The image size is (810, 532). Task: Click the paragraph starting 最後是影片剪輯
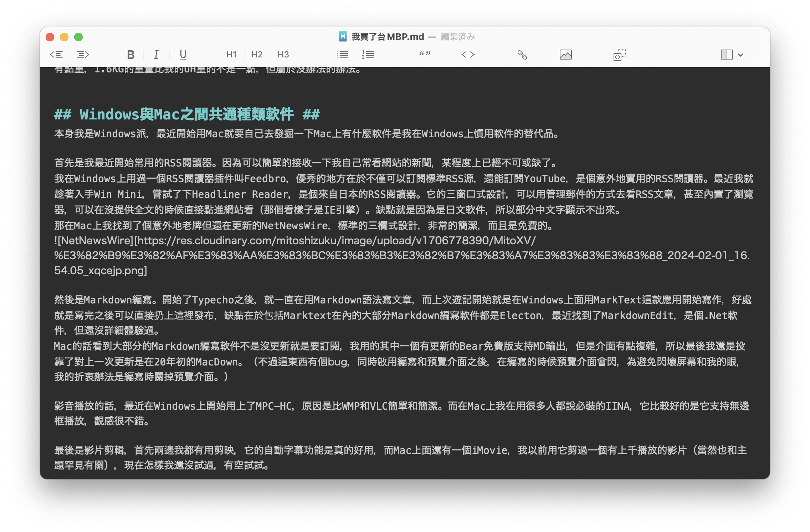tap(401, 458)
